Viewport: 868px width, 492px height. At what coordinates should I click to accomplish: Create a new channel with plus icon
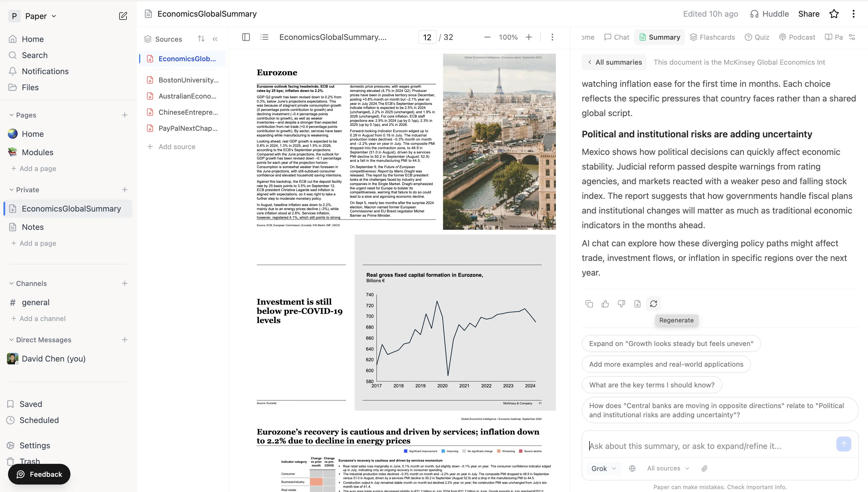tap(125, 284)
